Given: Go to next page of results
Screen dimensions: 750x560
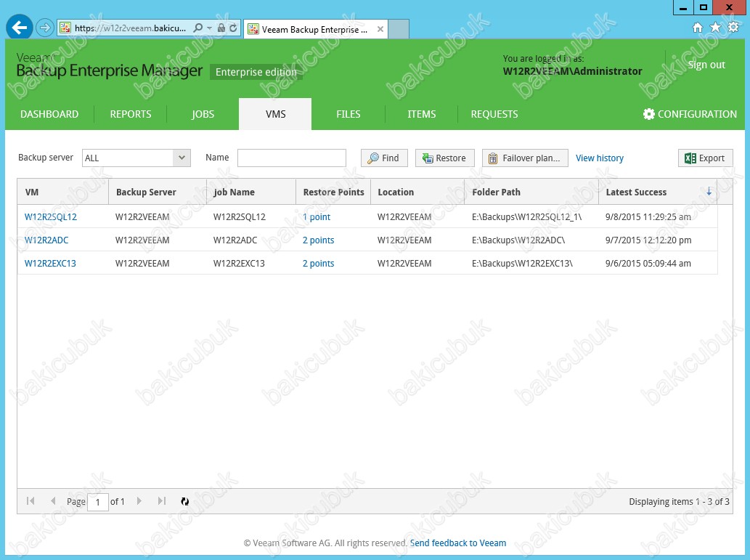Looking at the screenshot, I should point(139,501).
